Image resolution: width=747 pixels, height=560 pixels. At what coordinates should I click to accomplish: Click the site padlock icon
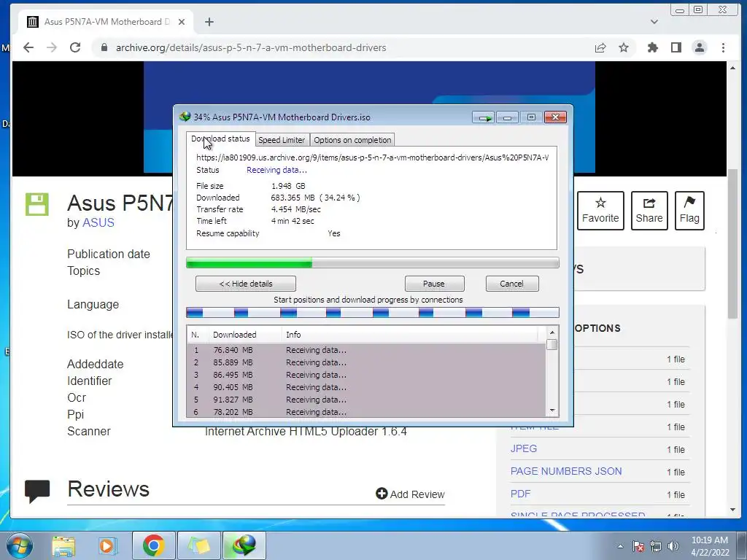(x=104, y=47)
